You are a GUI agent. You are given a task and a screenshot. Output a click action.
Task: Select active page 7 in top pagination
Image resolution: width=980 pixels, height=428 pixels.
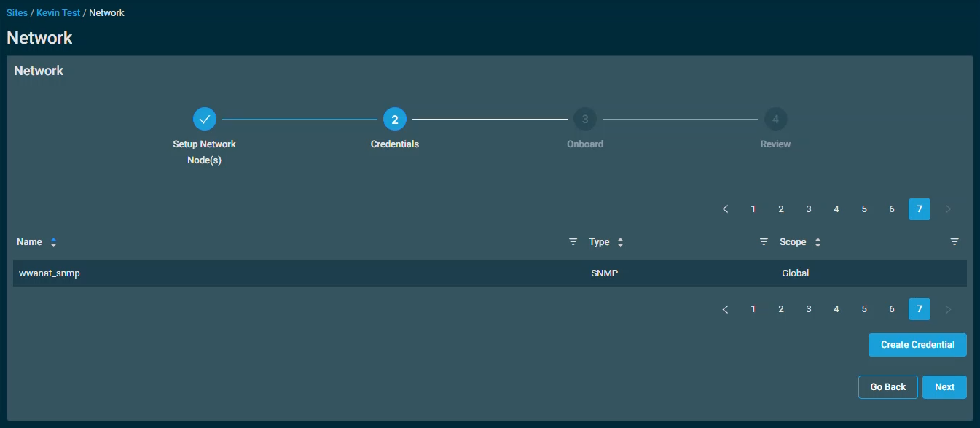pyautogui.click(x=920, y=209)
